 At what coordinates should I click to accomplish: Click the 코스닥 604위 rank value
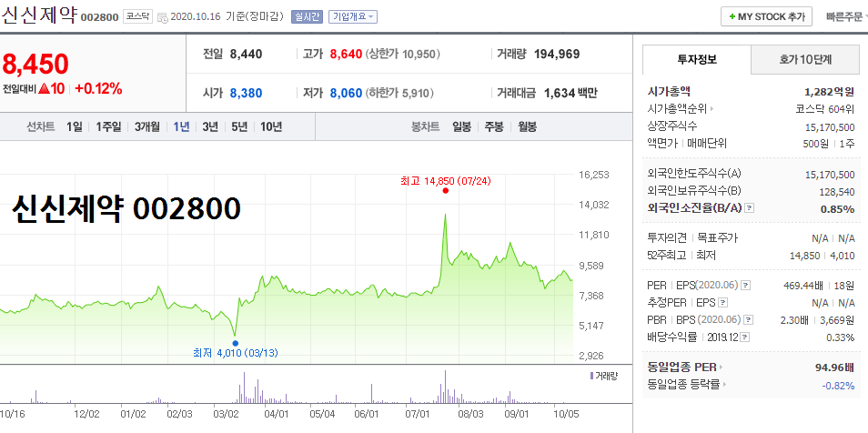[x=826, y=108]
